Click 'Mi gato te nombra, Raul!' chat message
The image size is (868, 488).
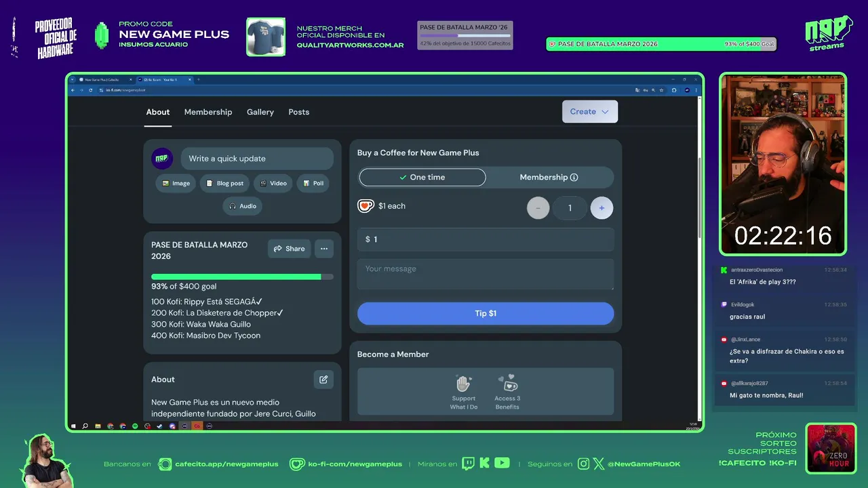tap(766, 395)
